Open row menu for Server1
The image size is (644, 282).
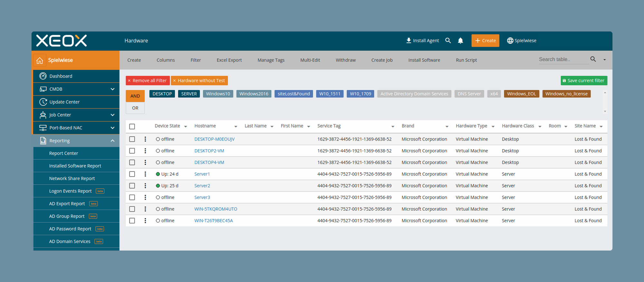point(145,174)
